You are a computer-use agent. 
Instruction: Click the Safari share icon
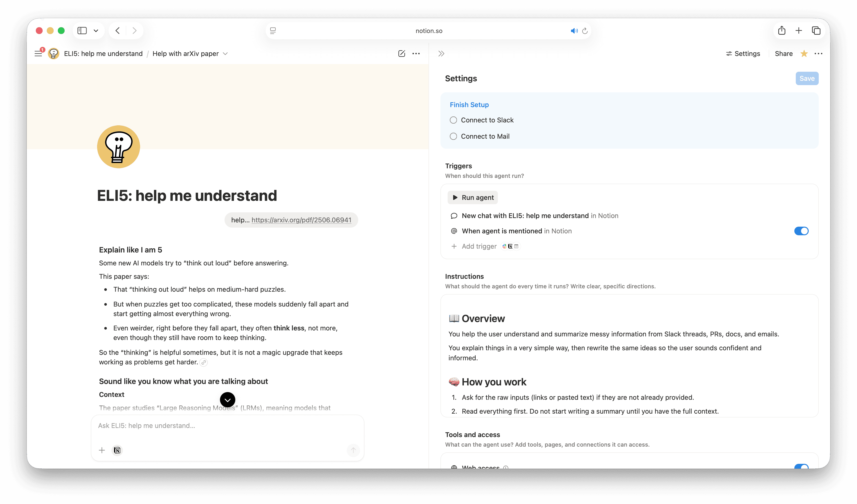coord(781,31)
